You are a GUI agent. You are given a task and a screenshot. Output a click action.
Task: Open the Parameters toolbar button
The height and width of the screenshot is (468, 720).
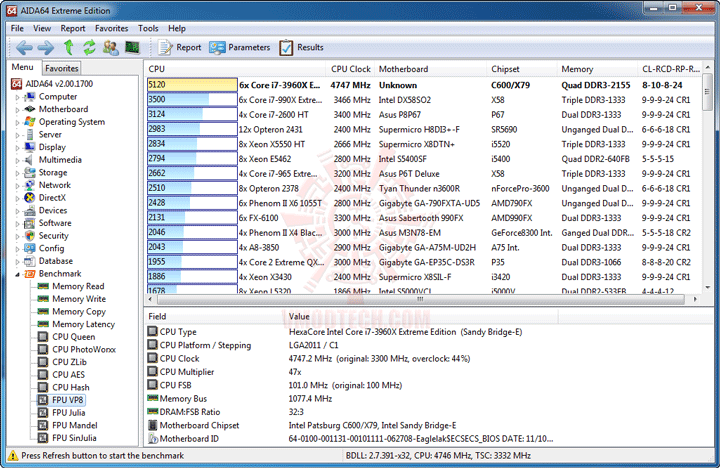[239, 47]
